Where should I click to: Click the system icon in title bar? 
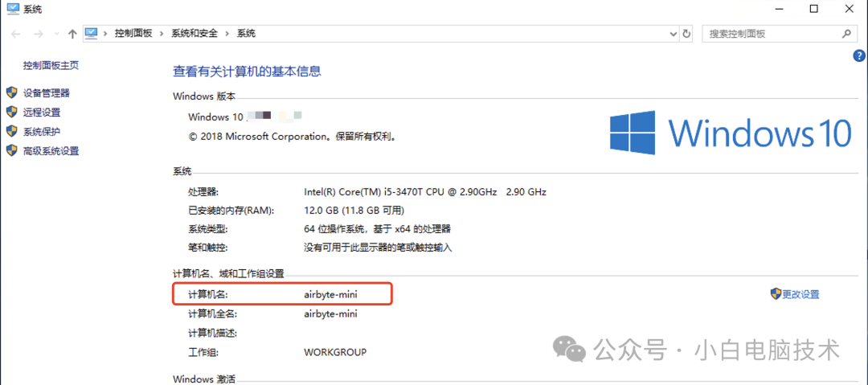[13, 8]
